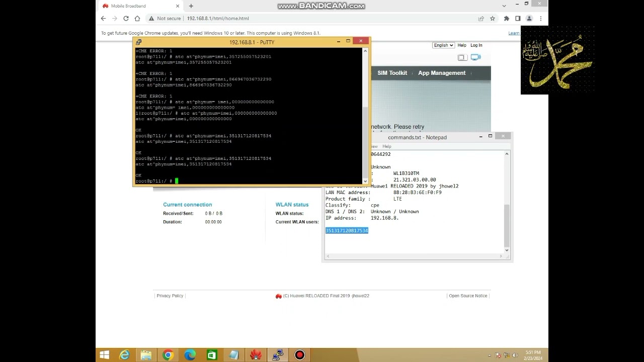This screenshot has height=362, width=644.
Task: Open Open Source Notice link
Action: pyautogui.click(x=468, y=296)
